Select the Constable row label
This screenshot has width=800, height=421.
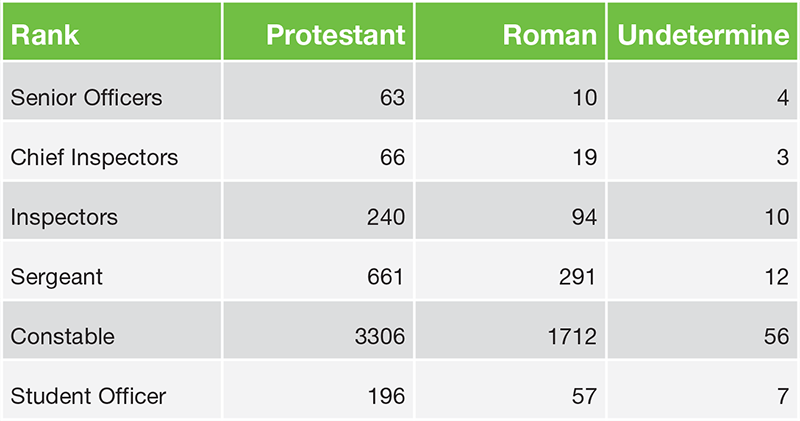pos(62,337)
